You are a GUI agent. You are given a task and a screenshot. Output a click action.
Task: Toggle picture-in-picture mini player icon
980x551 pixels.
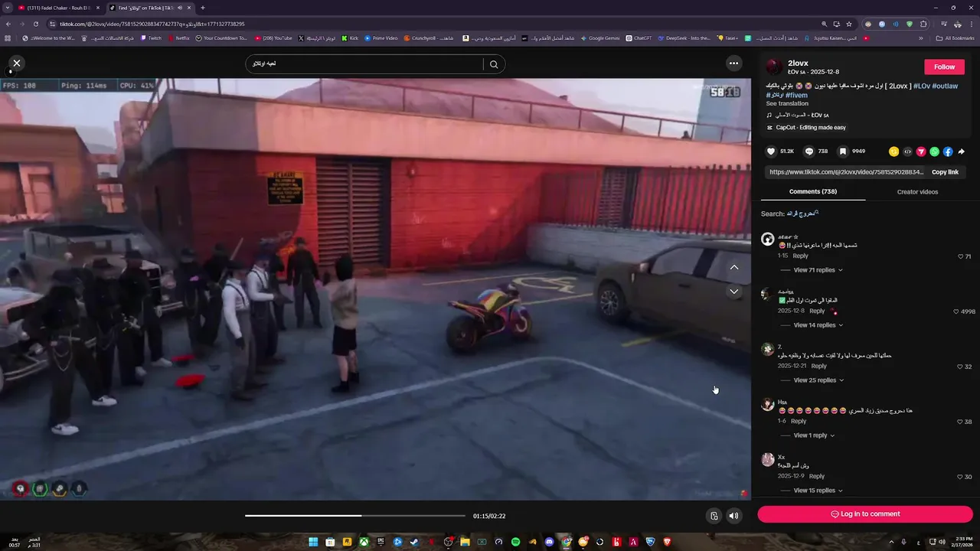[x=714, y=516]
